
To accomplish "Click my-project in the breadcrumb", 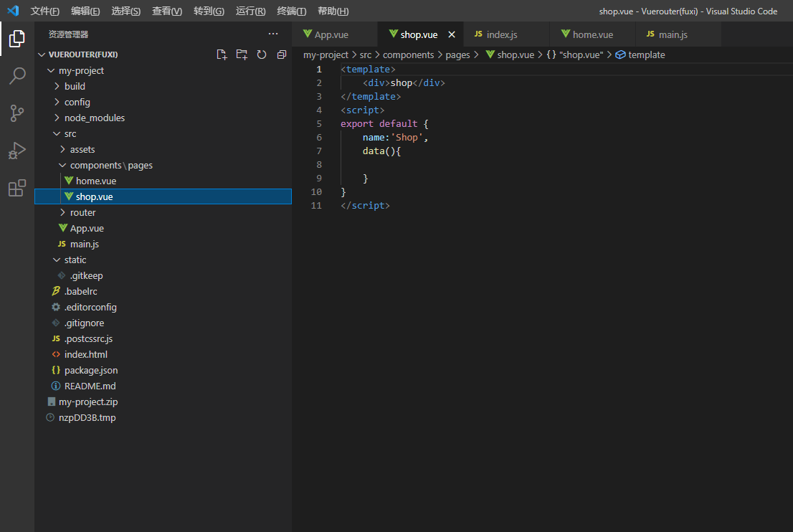I will coord(326,54).
